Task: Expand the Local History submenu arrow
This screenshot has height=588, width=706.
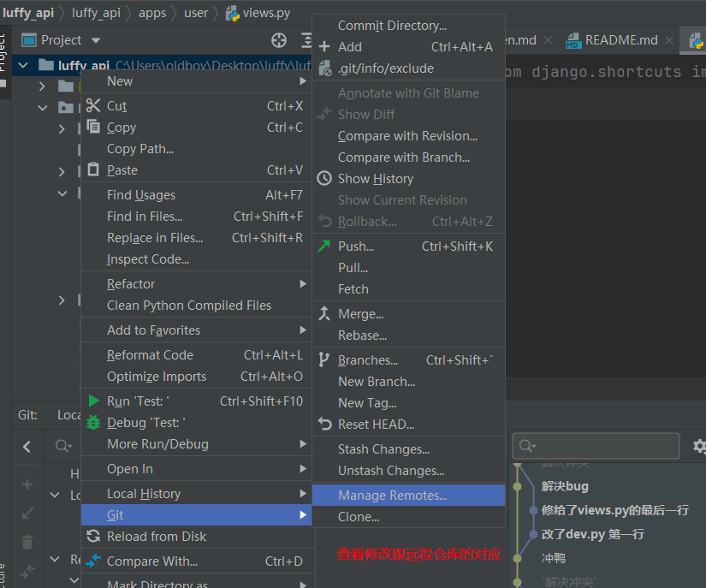Action: coord(303,494)
